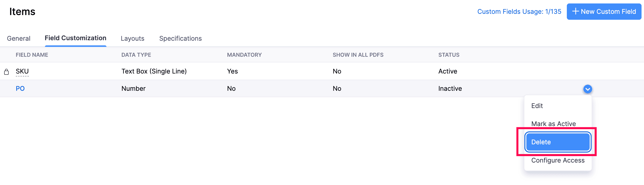Go to the Specifications tab

180,38
